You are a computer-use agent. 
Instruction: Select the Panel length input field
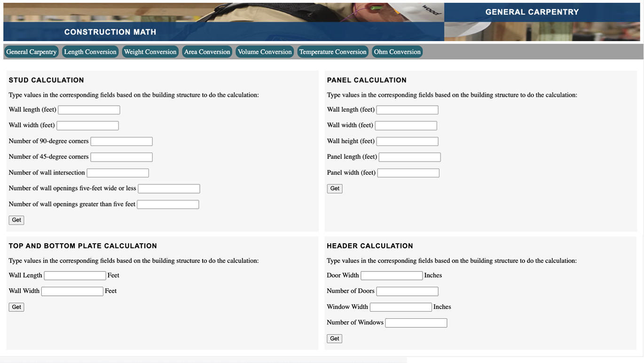click(x=409, y=157)
